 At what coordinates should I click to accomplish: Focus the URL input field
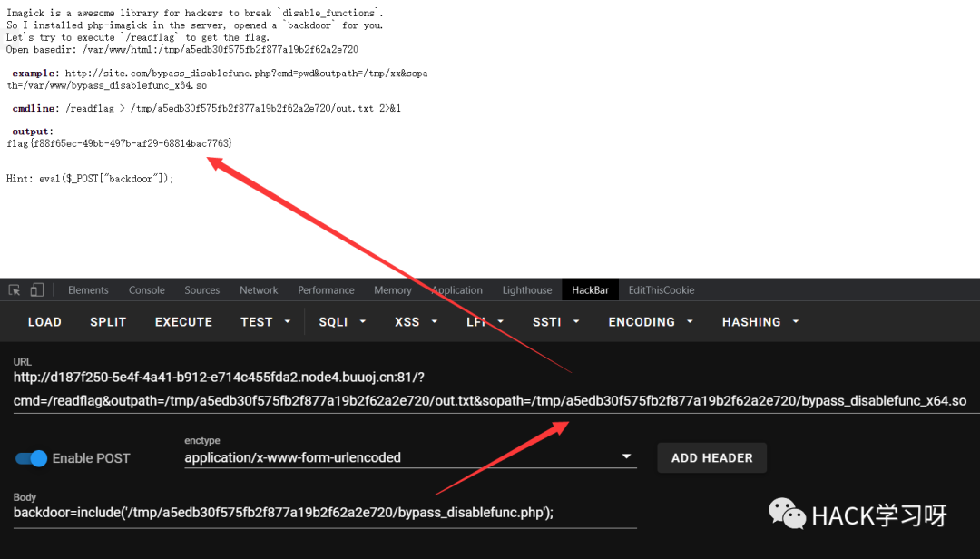[496, 389]
